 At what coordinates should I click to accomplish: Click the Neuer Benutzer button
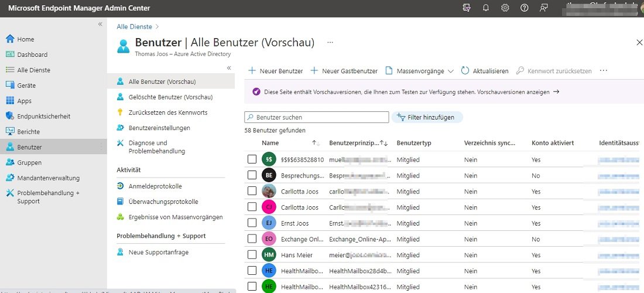click(x=276, y=71)
